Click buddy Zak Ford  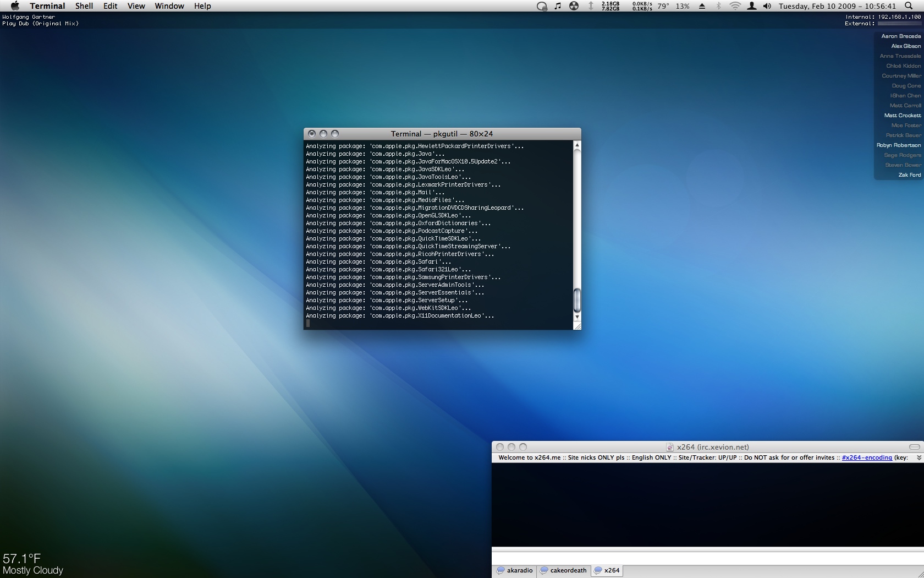[x=910, y=175]
